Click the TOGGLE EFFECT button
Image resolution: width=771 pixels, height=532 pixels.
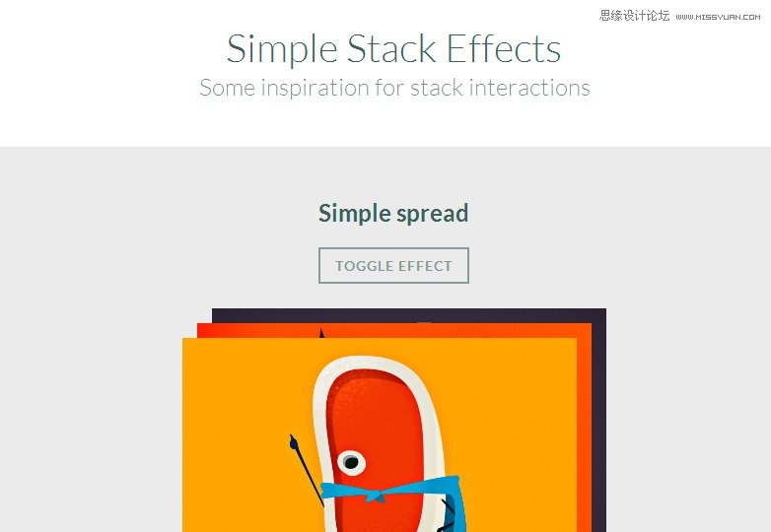point(393,265)
